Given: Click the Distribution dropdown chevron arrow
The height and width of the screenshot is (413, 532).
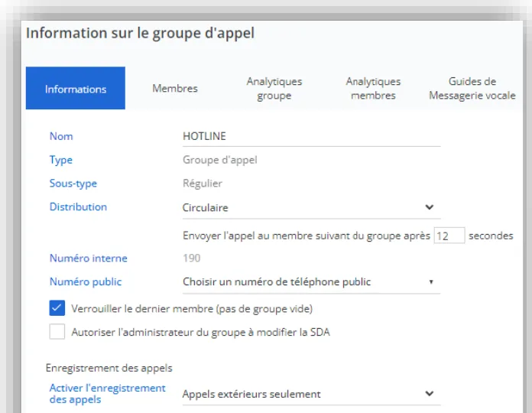Looking at the screenshot, I should 430,207.
